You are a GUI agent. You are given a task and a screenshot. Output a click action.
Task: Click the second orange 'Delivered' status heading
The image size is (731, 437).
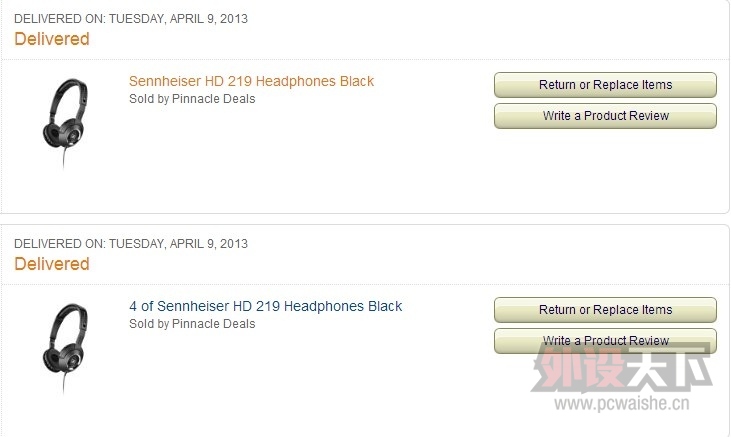point(52,264)
